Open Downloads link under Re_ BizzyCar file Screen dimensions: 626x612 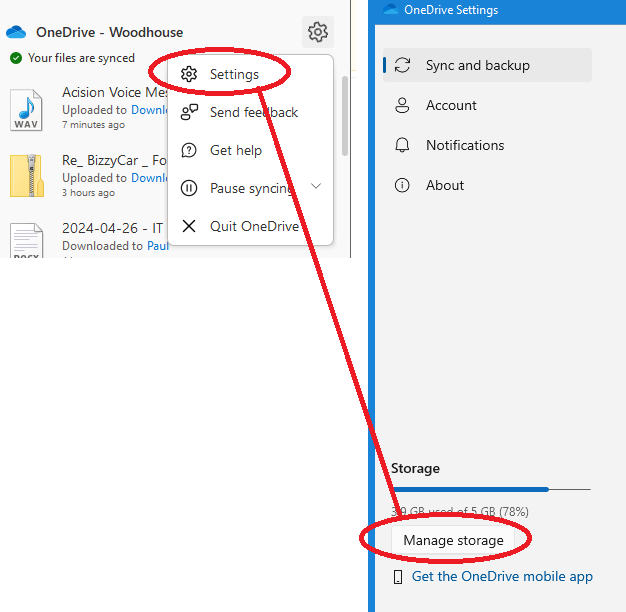tap(150, 178)
